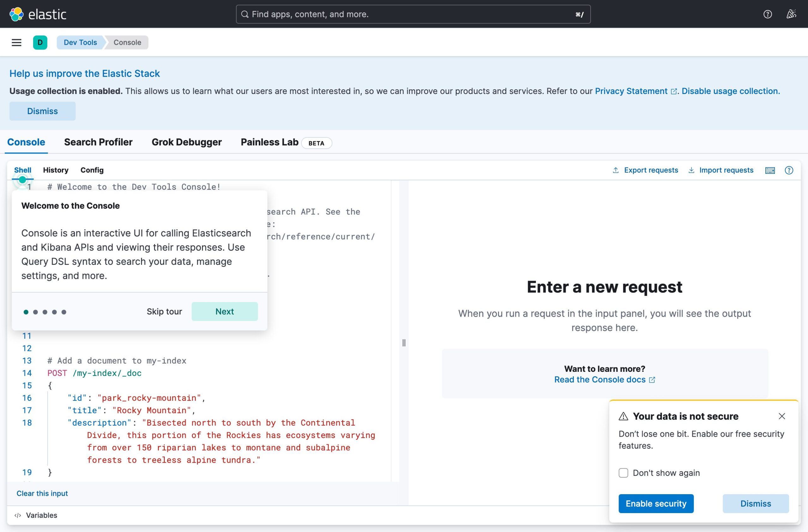808x532 pixels.
Task: Click the Dev Tools breadcrumb
Action: [x=80, y=42]
